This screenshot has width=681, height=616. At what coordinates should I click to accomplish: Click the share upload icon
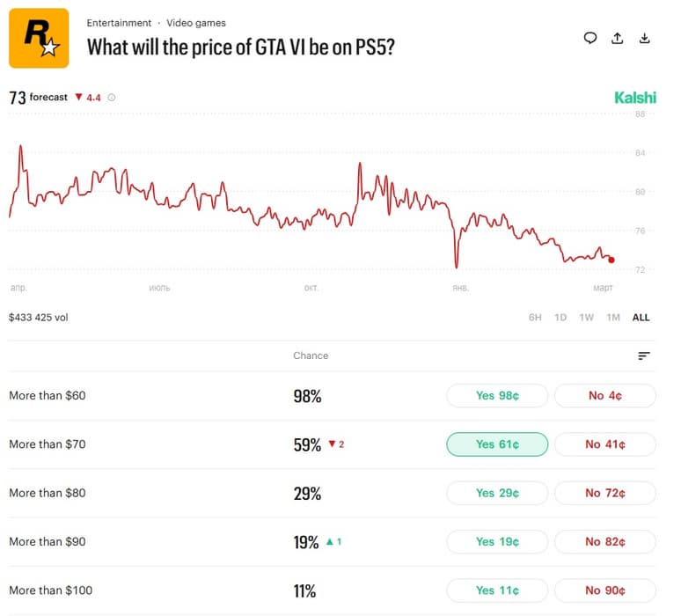tap(618, 38)
